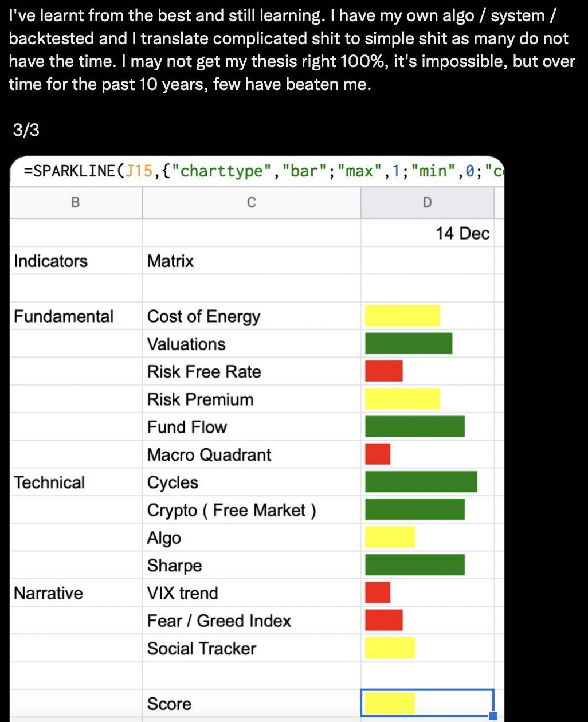The width and height of the screenshot is (588, 722).
Task: Click the VIX trend red bar
Action: (378, 592)
